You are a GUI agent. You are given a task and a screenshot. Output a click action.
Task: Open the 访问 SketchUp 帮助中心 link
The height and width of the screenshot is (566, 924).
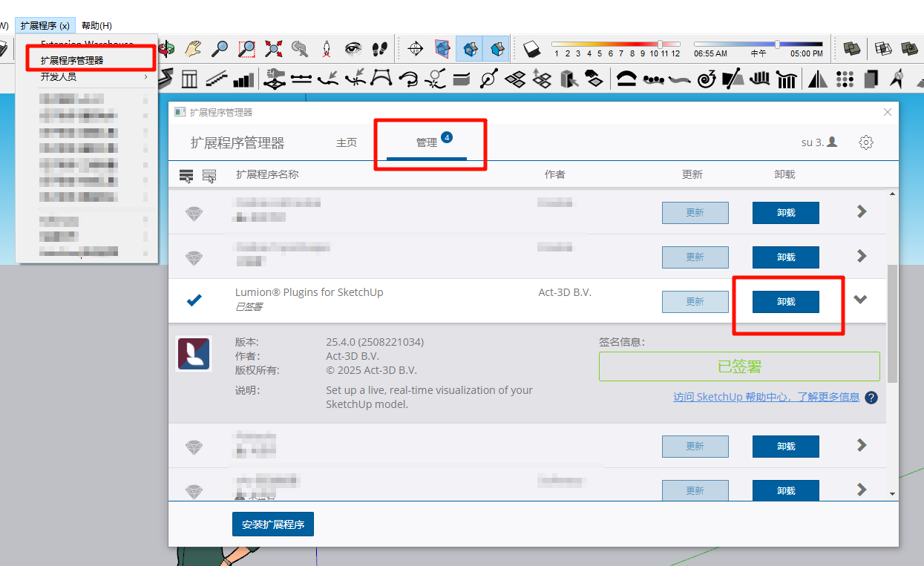click(x=766, y=397)
